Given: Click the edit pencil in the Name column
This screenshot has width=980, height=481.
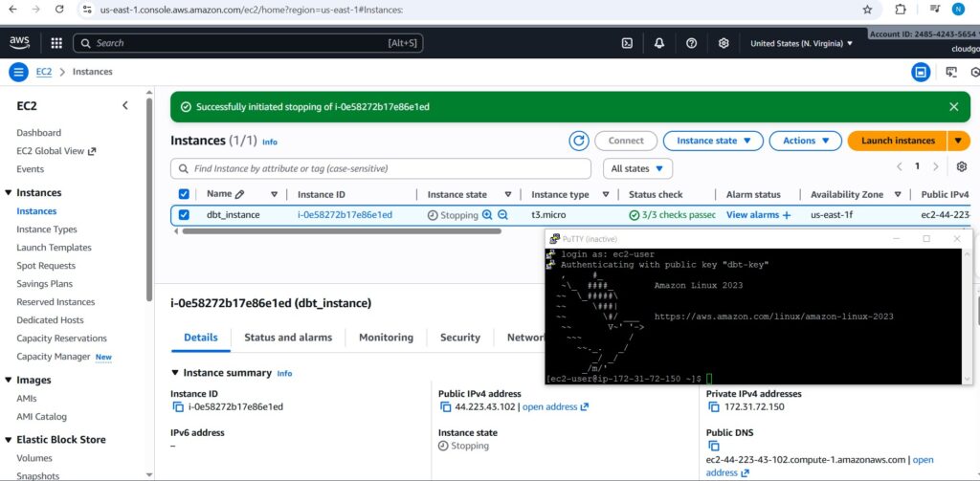Looking at the screenshot, I should (x=239, y=194).
